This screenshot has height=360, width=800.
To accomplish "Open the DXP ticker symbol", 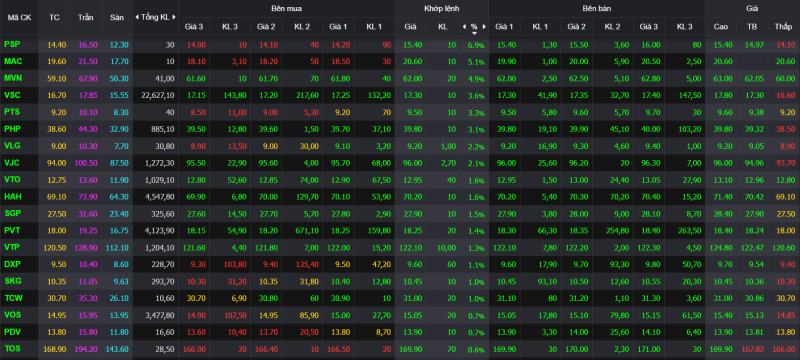I will pos(12,263).
